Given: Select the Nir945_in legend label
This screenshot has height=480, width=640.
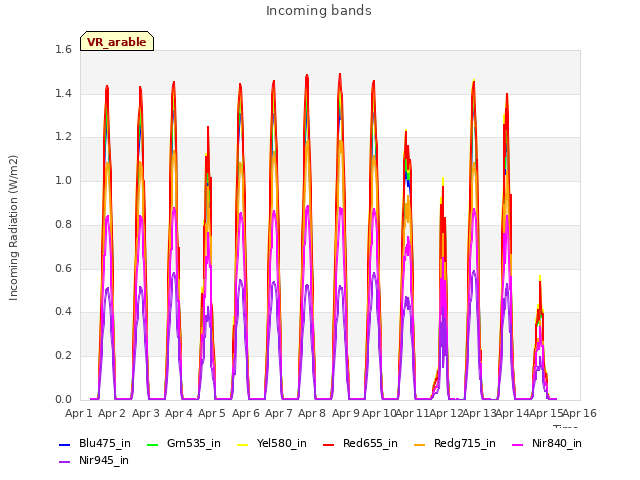Looking at the screenshot, I should point(104,460).
